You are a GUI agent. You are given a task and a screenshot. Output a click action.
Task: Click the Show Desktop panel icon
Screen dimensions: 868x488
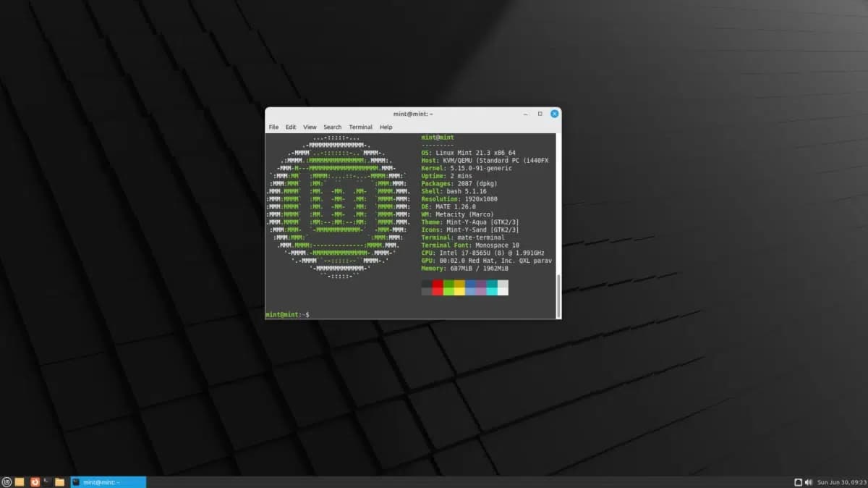[20, 481]
